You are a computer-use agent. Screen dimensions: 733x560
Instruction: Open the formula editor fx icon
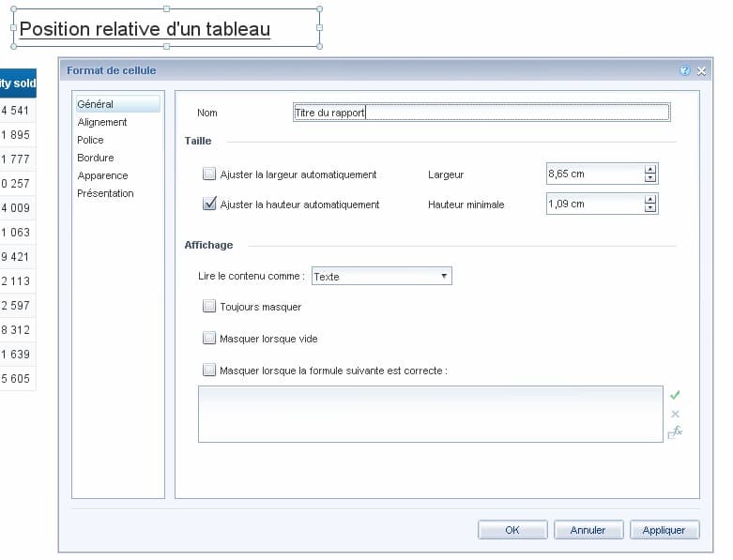tap(675, 432)
